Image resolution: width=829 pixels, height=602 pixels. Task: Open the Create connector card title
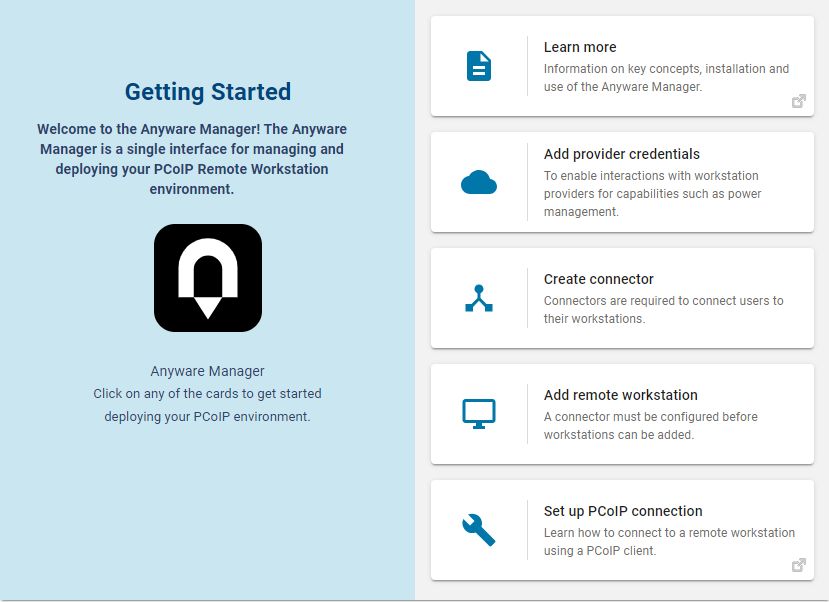click(598, 279)
